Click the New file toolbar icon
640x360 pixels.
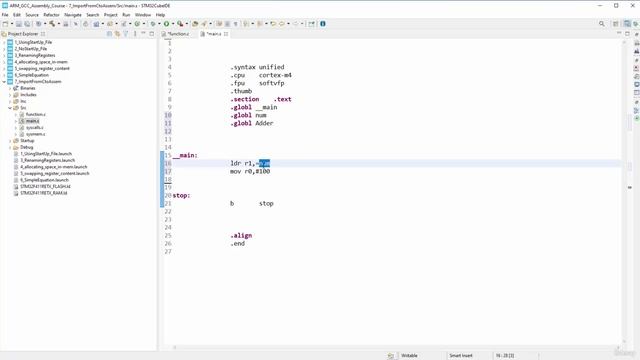point(5,24)
